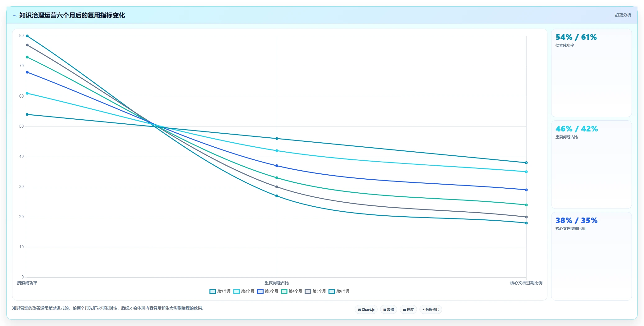644x326 pixels.
Task: Click the title 知识治理运营六个月后的复用指标变化
Action: [72, 15]
